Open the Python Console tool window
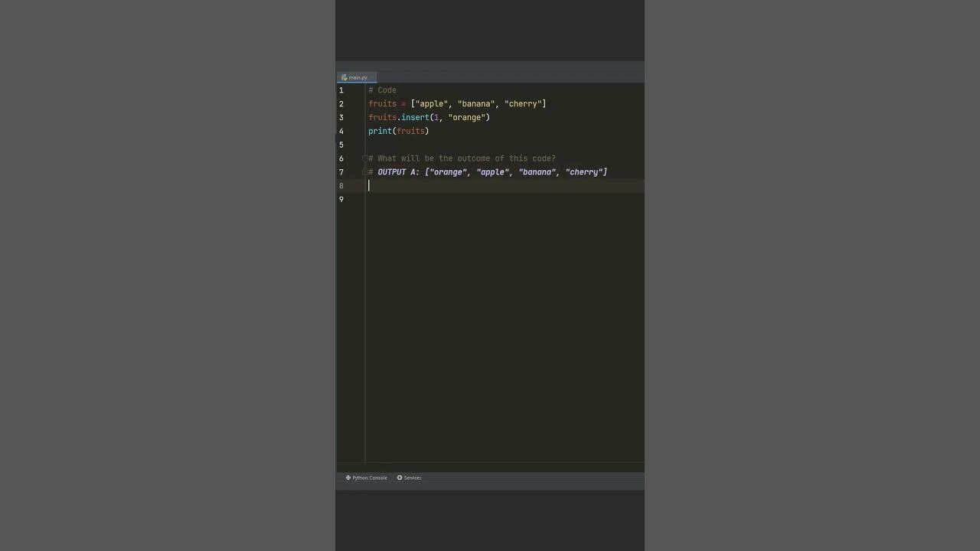 [x=367, y=478]
